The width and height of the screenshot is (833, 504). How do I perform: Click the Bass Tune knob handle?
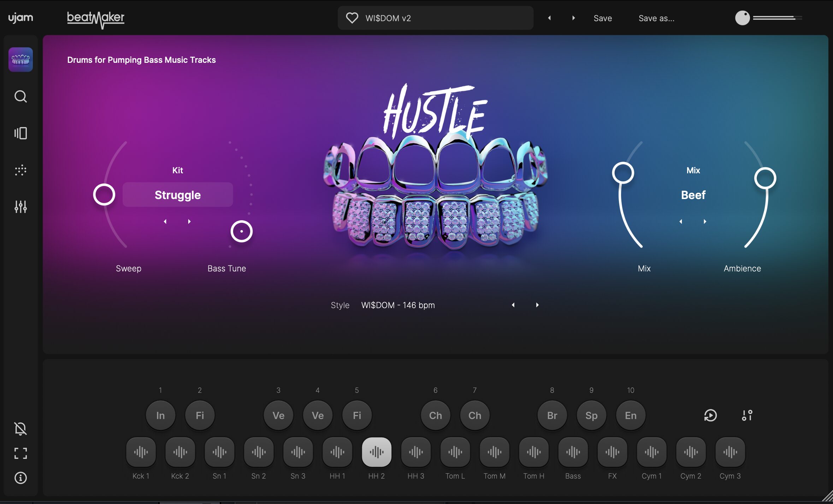(242, 232)
